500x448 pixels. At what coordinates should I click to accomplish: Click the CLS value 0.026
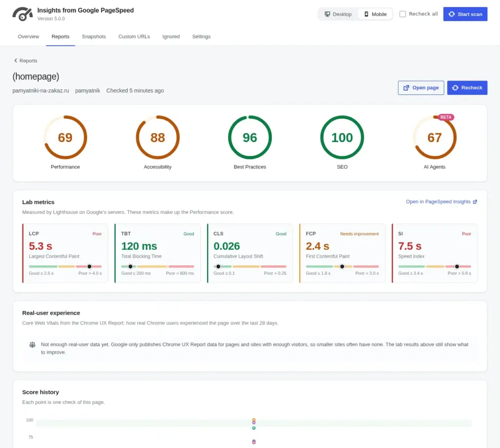point(227,246)
